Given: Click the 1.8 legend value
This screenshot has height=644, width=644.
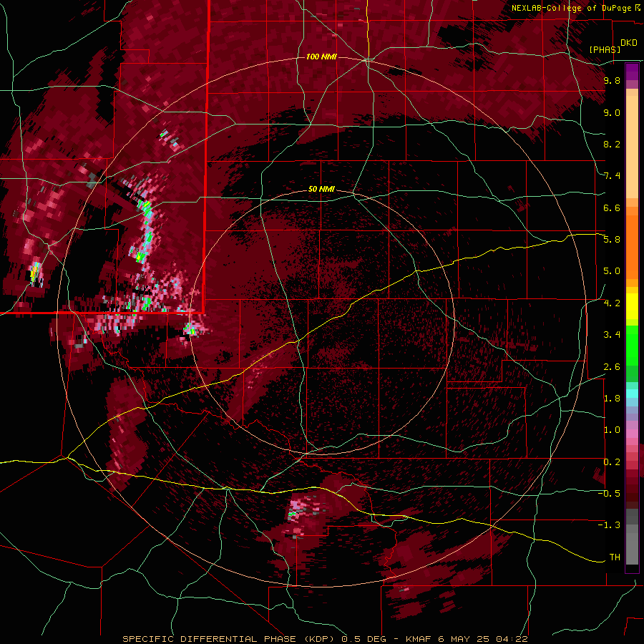Looking at the screenshot, I should pos(612,399).
